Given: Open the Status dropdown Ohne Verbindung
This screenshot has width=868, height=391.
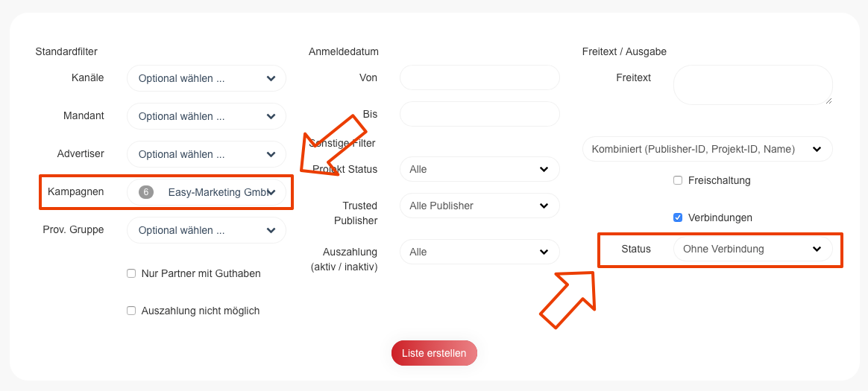Looking at the screenshot, I should pyautogui.click(x=752, y=249).
